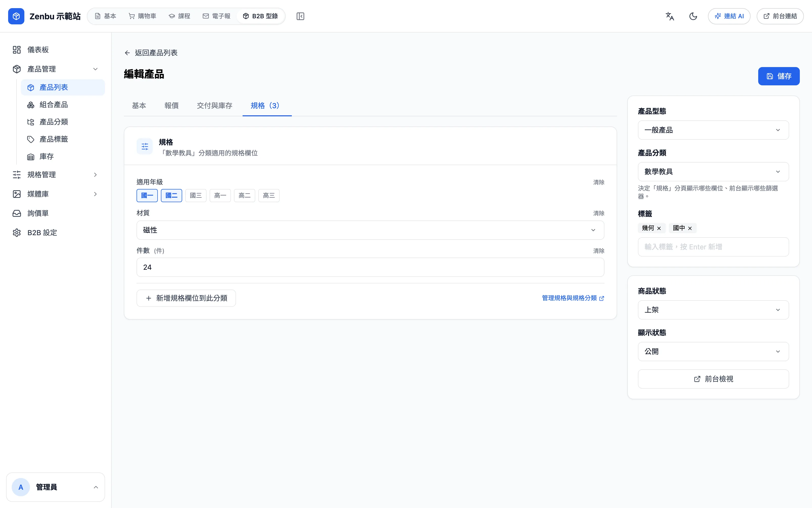The height and width of the screenshot is (508, 812).
Task: Click the 件數 input field with 24
Action: click(x=370, y=267)
